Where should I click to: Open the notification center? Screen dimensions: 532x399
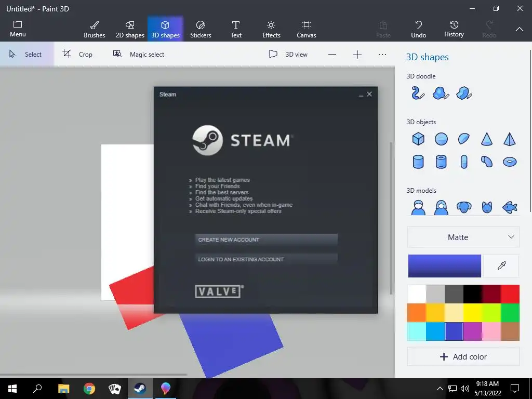tap(515, 389)
